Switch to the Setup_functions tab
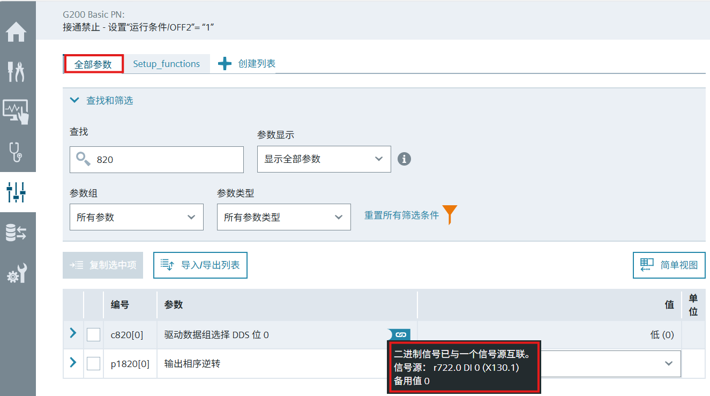This screenshot has width=710, height=396. pyautogui.click(x=166, y=64)
